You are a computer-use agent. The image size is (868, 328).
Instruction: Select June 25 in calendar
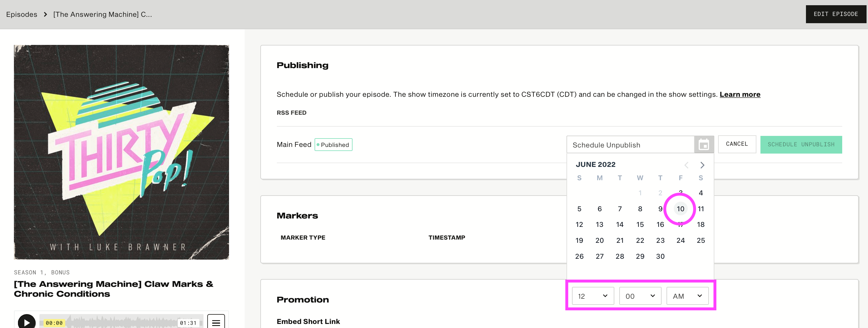(x=700, y=240)
